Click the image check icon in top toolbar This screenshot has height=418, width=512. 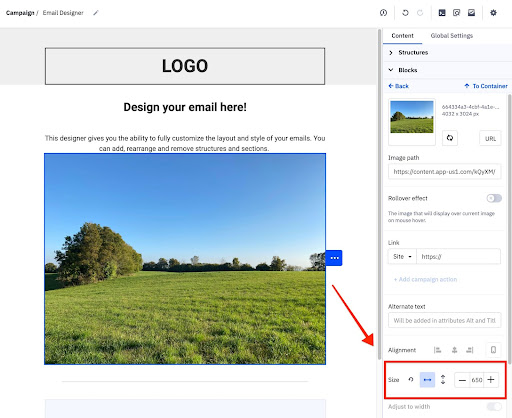(471, 13)
